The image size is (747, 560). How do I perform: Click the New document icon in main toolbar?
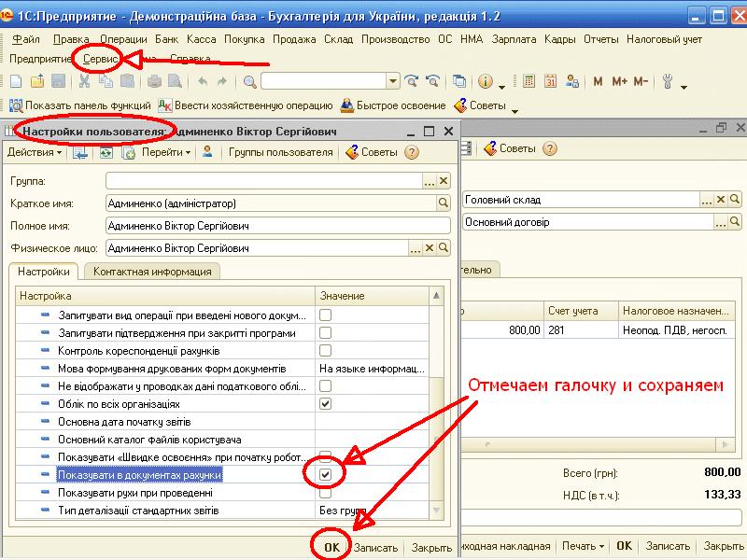coord(16,81)
